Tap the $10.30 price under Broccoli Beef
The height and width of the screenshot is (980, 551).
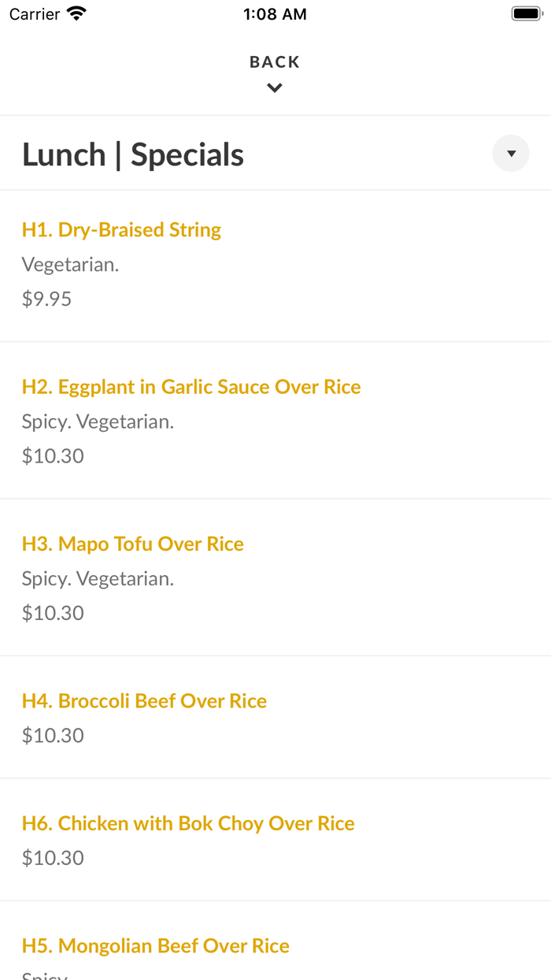pos(53,735)
